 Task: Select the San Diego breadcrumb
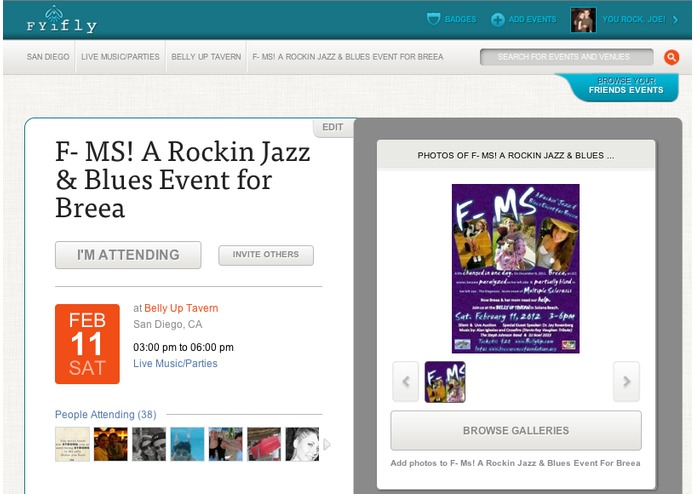[x=48, y=57]
